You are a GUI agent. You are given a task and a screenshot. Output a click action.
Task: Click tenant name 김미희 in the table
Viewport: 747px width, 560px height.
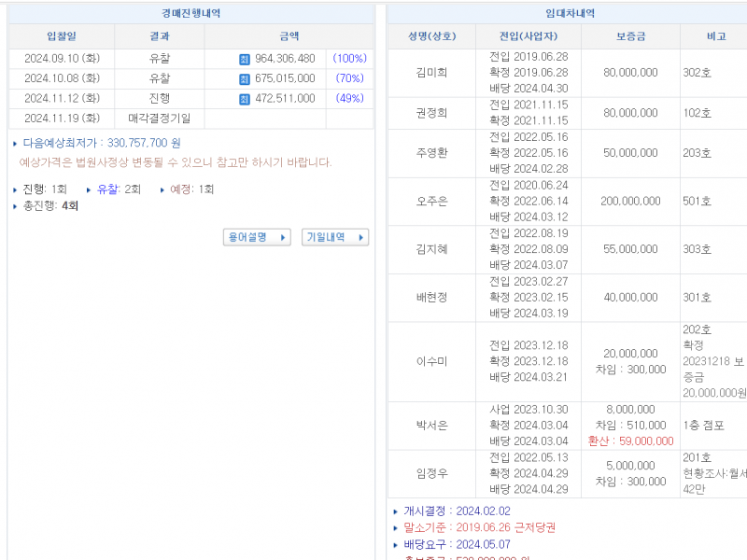432,73
